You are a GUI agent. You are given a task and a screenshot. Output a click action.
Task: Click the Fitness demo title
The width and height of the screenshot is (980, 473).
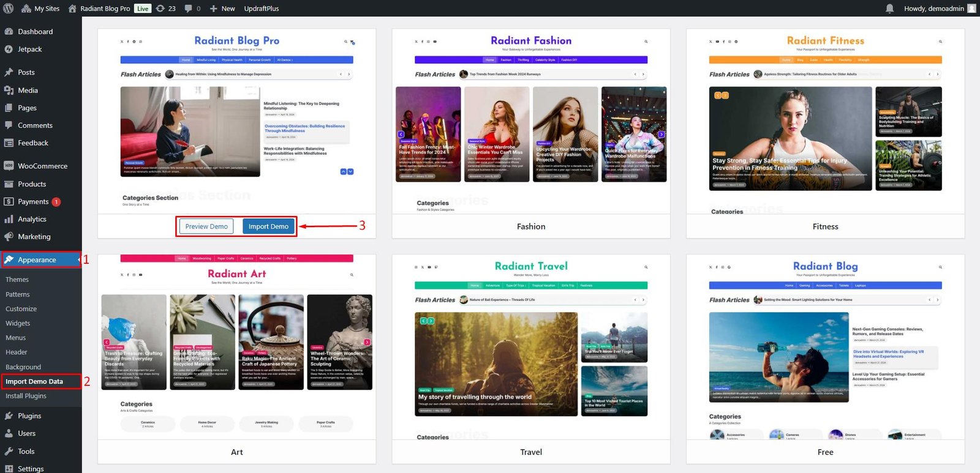click(825, 226)
